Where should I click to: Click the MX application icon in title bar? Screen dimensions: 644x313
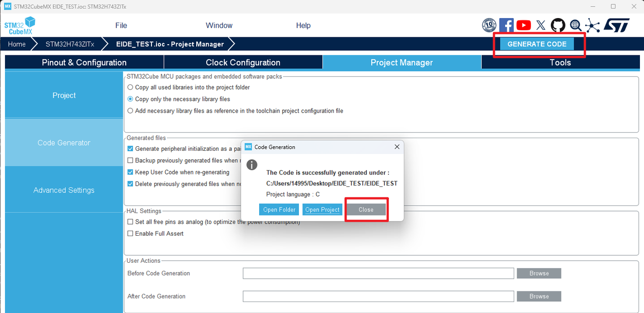[x=8, y=6]
